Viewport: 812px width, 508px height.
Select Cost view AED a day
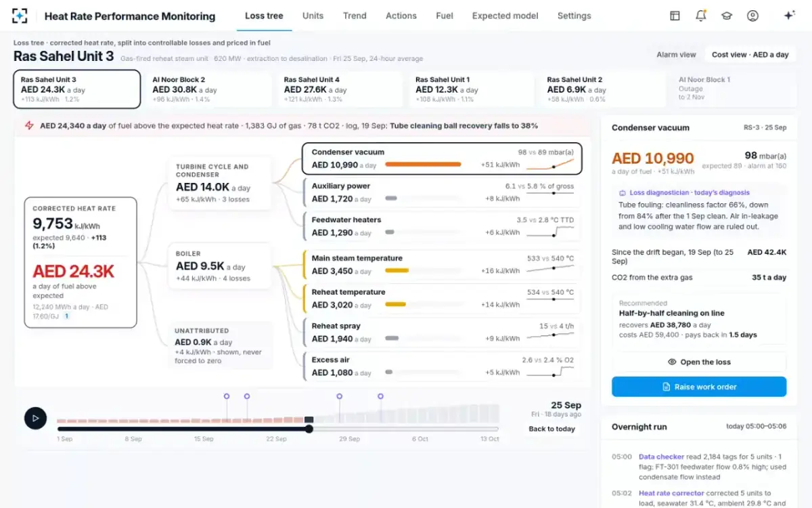point(750,55)
